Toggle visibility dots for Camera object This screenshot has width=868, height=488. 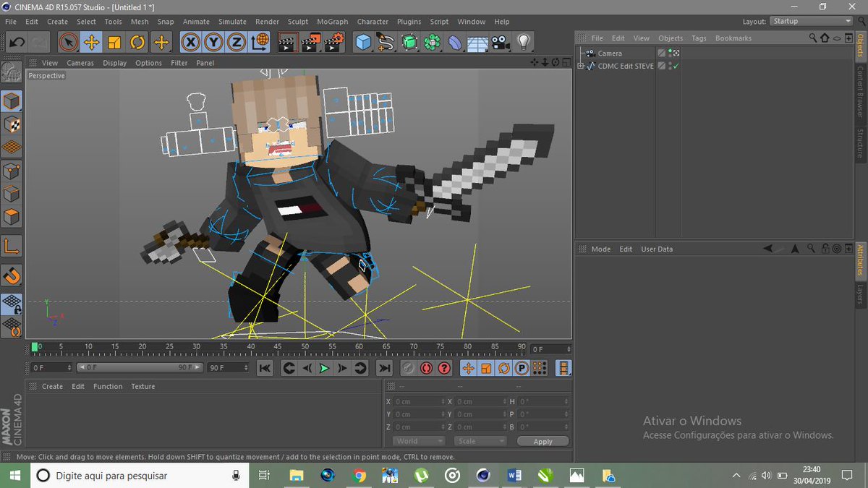[670, 53]
